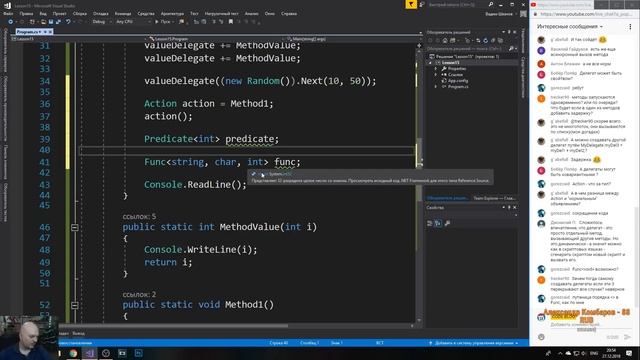Expand the Properties node arrow

436,69
